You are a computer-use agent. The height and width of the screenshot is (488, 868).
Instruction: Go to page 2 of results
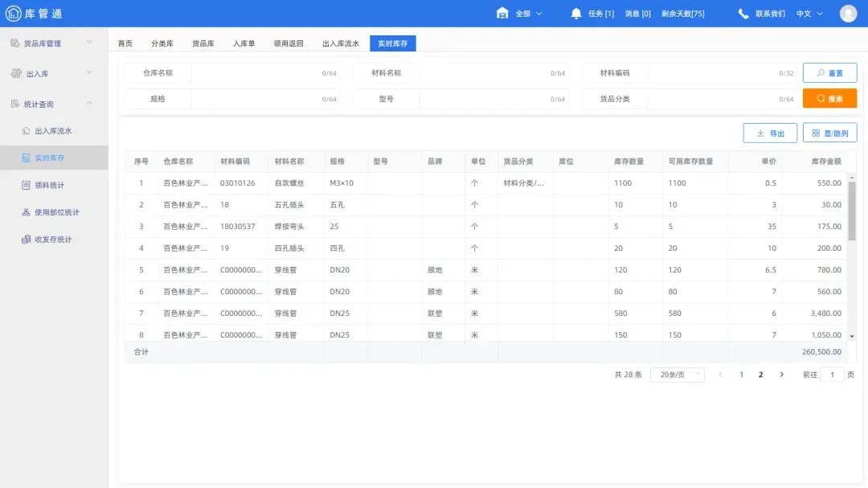click(x=760, y=374)
